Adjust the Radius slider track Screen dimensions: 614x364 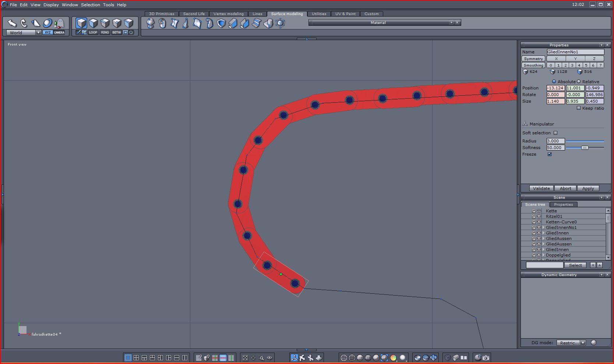585,141
